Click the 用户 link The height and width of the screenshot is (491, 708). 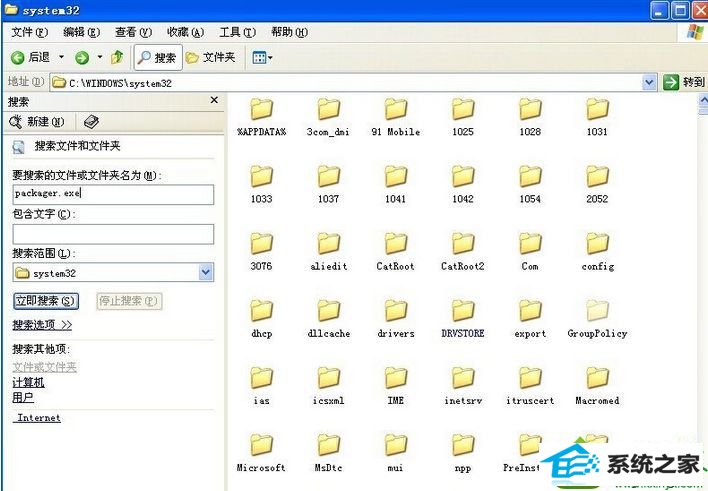tap(23, 397)
